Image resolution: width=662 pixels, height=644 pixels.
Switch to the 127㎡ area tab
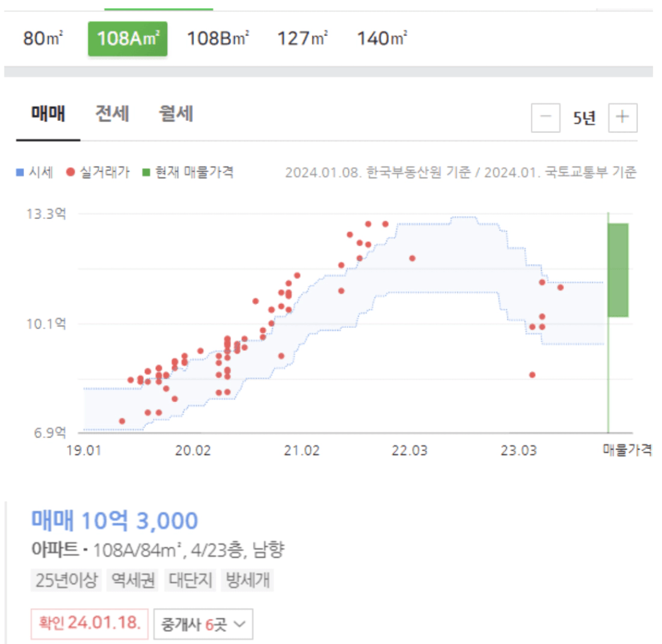click(x=302, y=39)
